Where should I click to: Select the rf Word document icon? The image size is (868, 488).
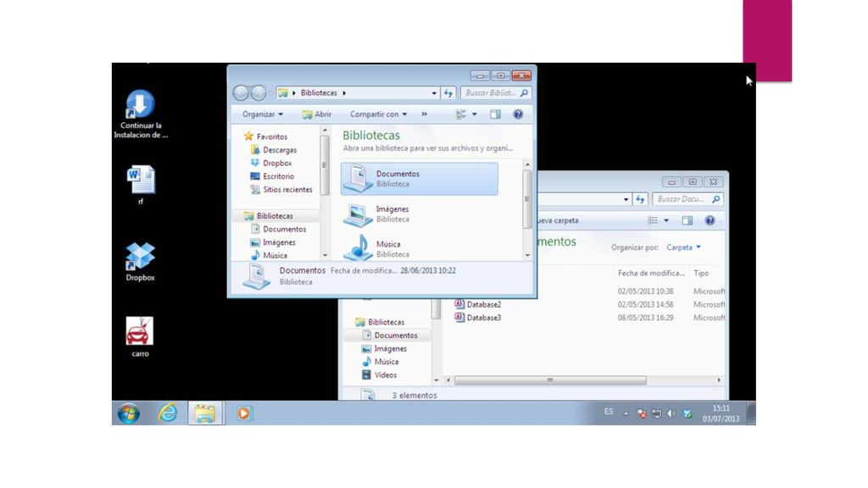click(141, 185)
